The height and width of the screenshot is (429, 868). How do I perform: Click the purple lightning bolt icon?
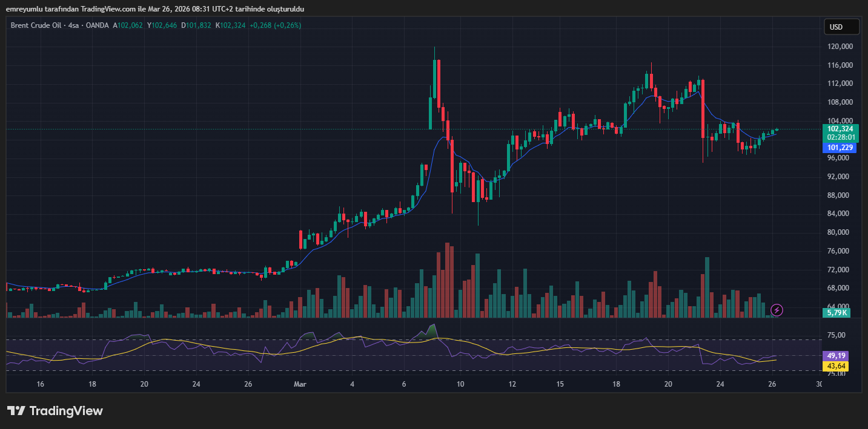[777, 310]
